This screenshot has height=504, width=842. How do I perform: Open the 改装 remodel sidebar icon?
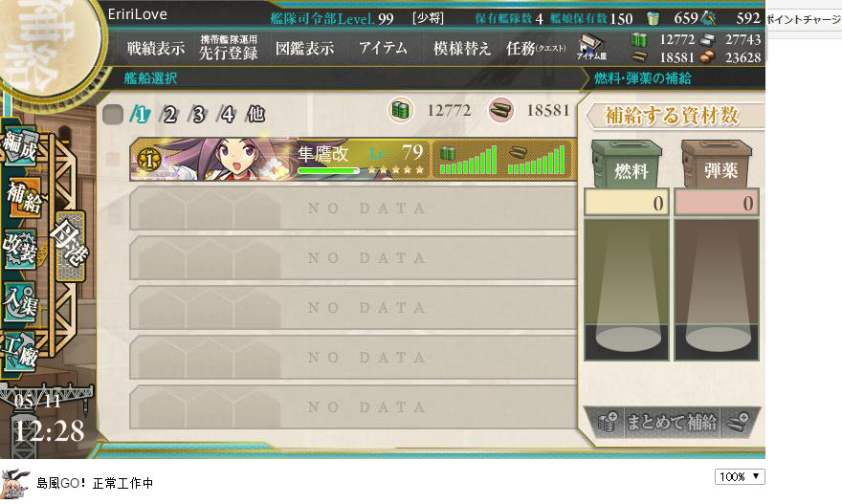[20, 249]
